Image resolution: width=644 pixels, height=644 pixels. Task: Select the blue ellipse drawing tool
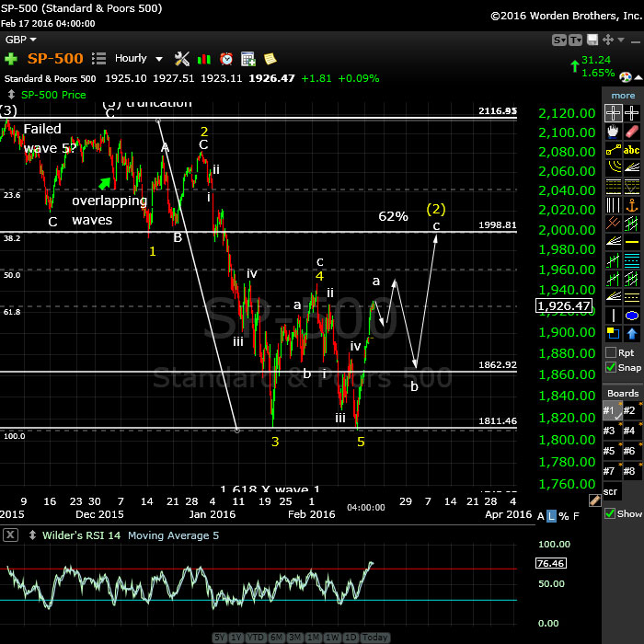632,316
